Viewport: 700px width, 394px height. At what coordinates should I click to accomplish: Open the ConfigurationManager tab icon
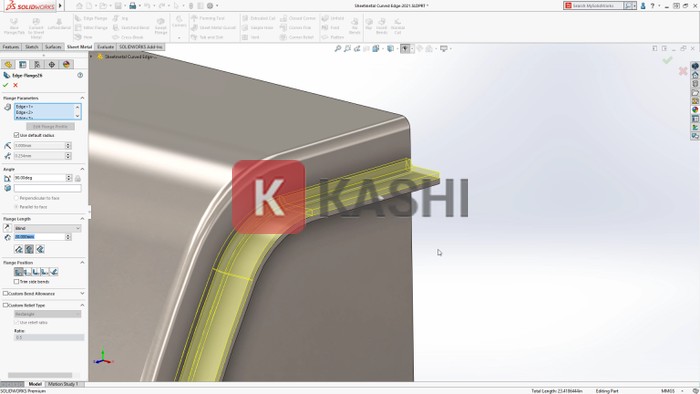tap(37, 65)
